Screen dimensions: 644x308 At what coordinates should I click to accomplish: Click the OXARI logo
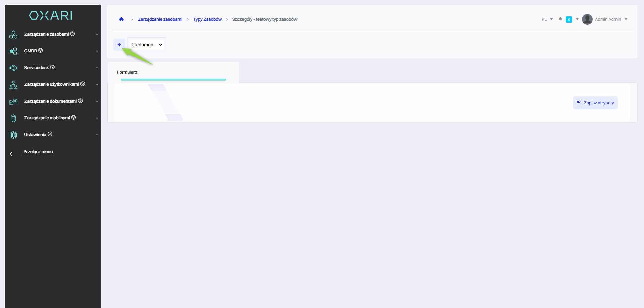[x=51, y=15]
